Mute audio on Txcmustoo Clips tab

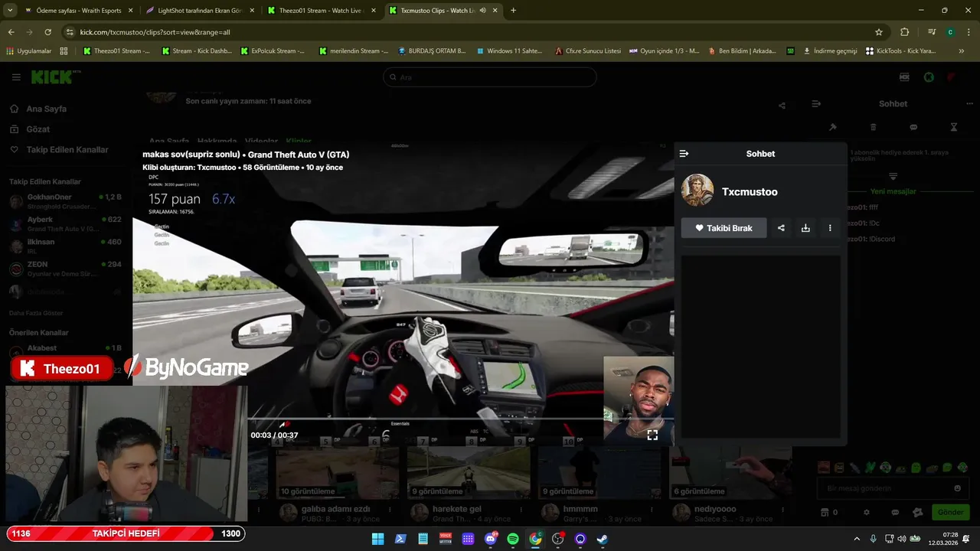[483, 11]
